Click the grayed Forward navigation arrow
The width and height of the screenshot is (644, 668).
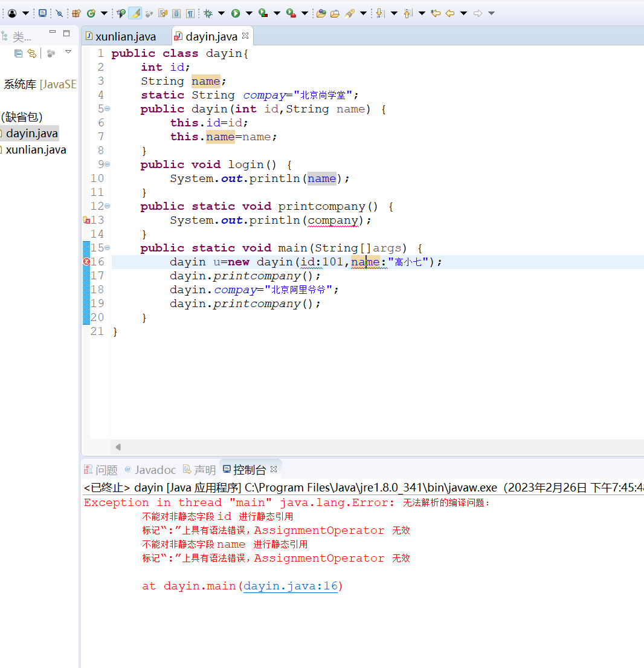[478, 13]
